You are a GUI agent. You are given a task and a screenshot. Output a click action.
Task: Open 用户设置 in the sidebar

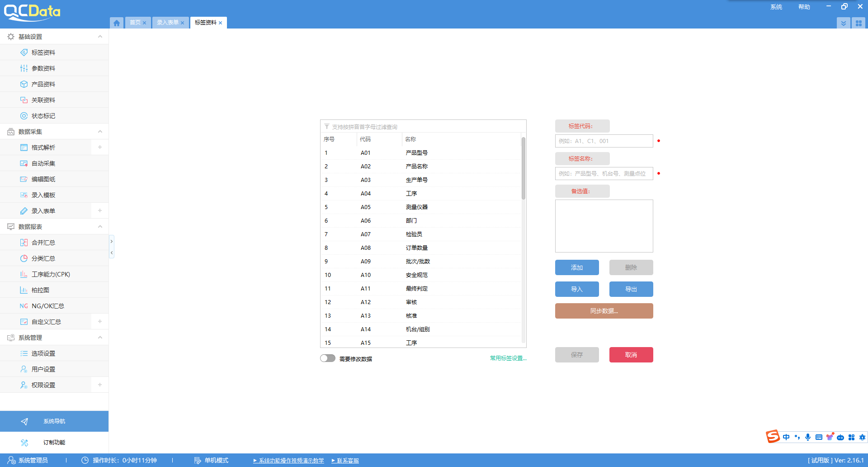coord(43,369)
